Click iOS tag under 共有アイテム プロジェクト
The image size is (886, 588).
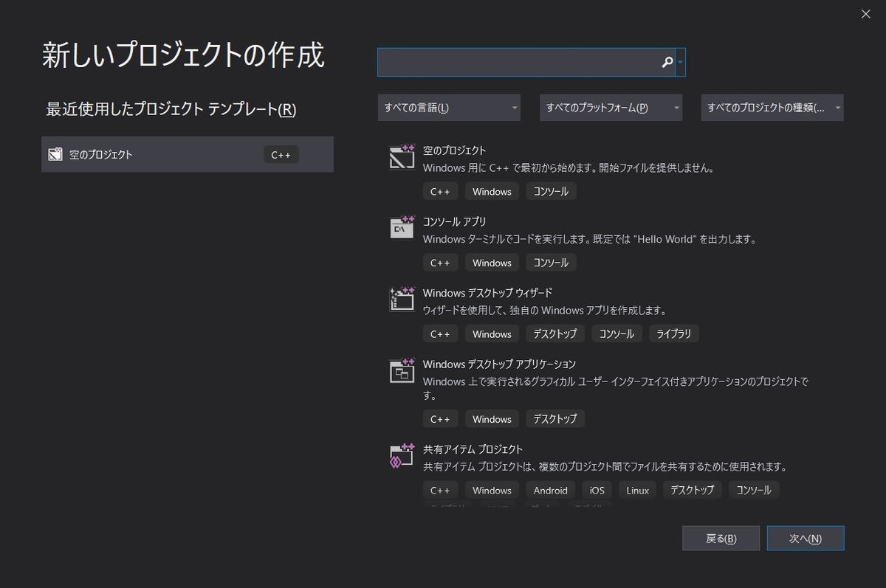pyautogui.click(x=597, y=490)
